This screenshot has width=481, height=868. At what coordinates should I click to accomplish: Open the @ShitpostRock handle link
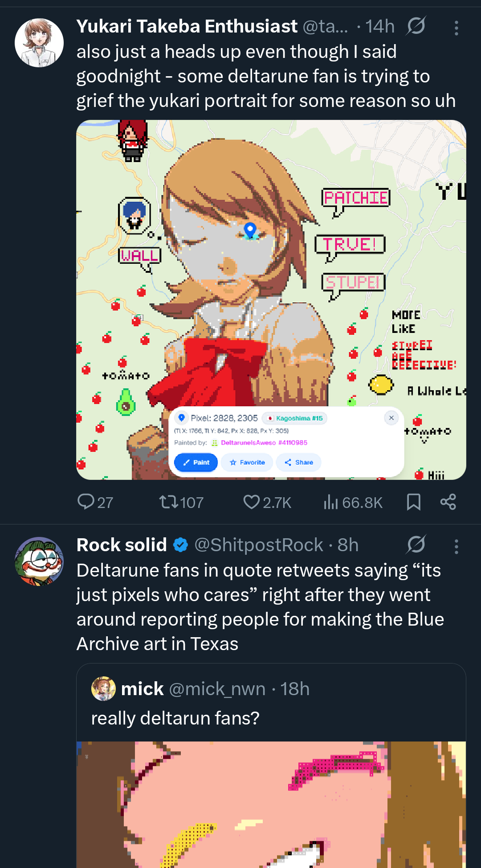[x=259, y=545]
